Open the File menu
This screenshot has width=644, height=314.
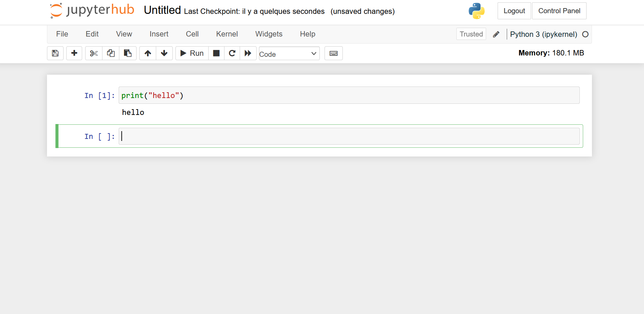pyautogui.click(x=62, y=34)
